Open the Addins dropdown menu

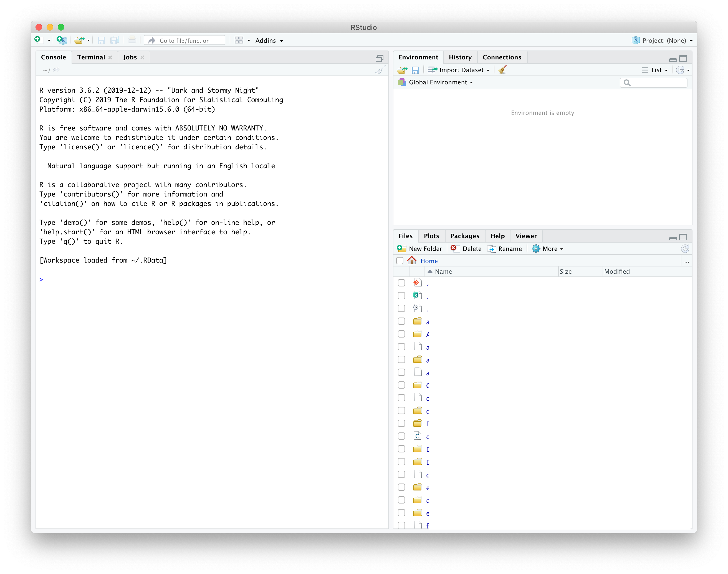point(269,40)
